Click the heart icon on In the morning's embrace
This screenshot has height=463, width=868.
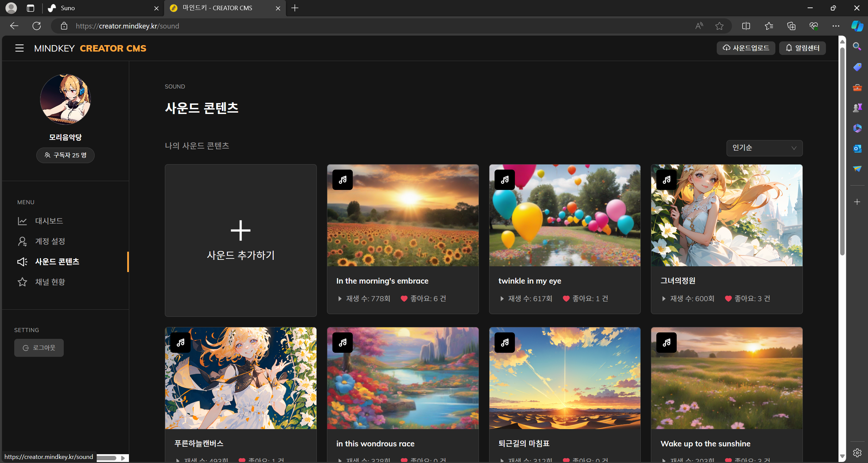pos(404,298)
